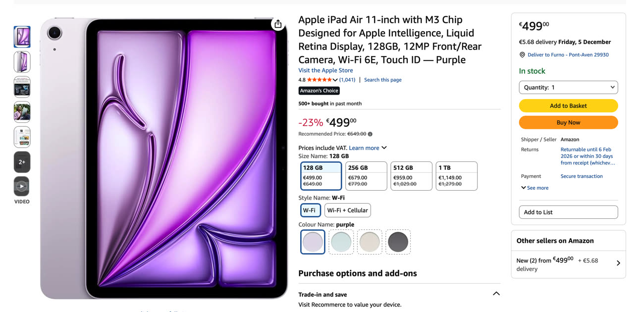Choose the Wi-Fi + Cellular style

[x=347, y=210]
